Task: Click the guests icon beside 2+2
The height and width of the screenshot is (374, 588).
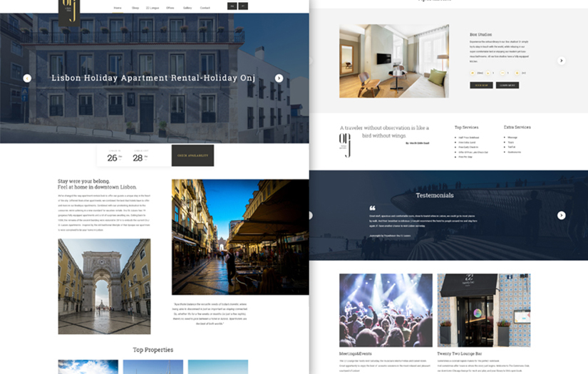Action: click(517, 73)
